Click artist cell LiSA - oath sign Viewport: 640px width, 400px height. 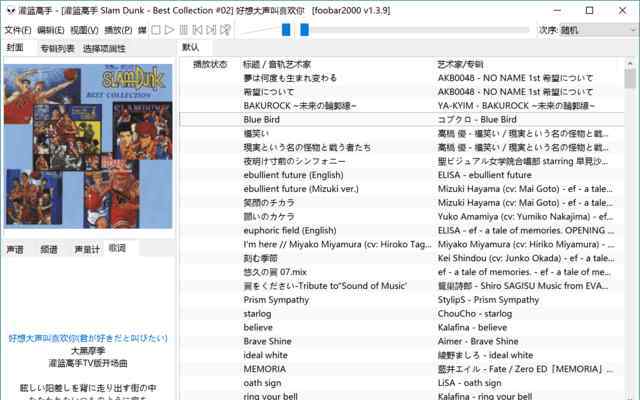point(469,383)
